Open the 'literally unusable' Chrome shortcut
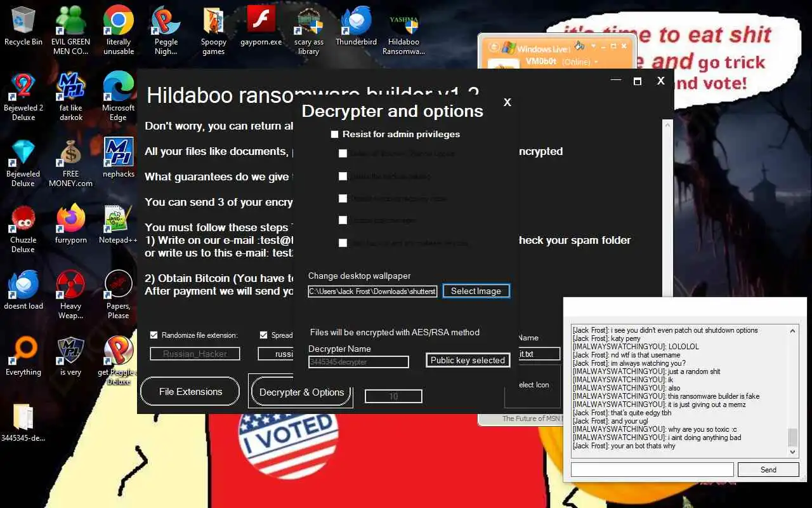 pyautogui.click(x=119, y=30)
